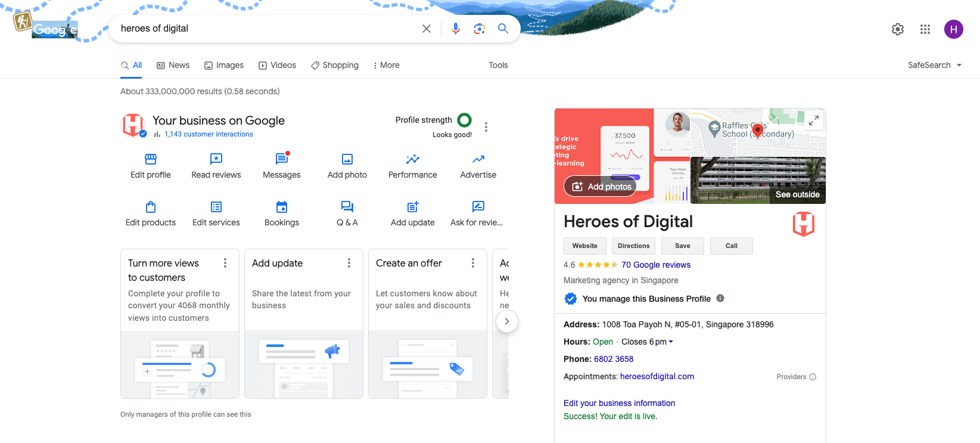This screenshot has width=980, height=443.
Task: Open 1,143 customer interactions link
Action: tap(209, 134)
